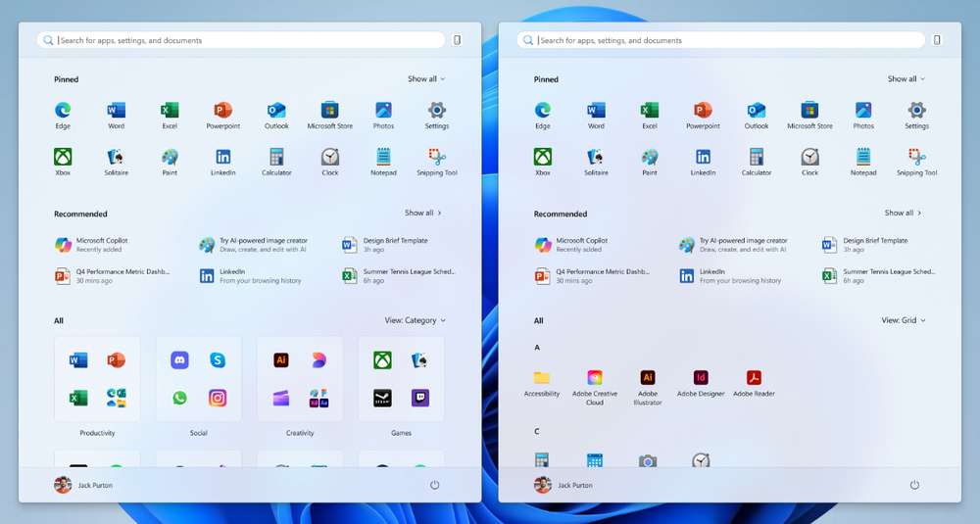Open Notepad in the left Start menu

pos(383,162)
